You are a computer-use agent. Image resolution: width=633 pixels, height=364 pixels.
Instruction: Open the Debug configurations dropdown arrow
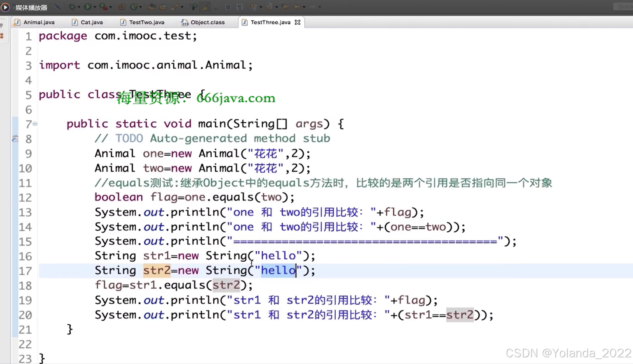tap(79, 7)
